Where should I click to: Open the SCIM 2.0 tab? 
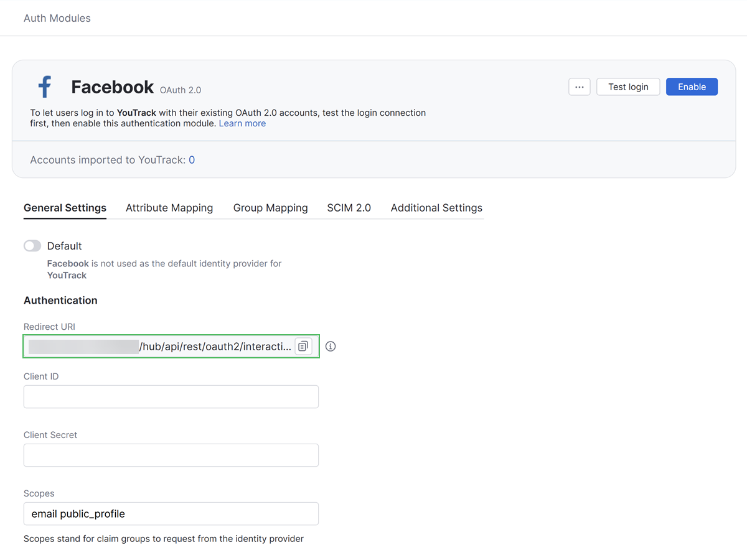click(349, 208)
